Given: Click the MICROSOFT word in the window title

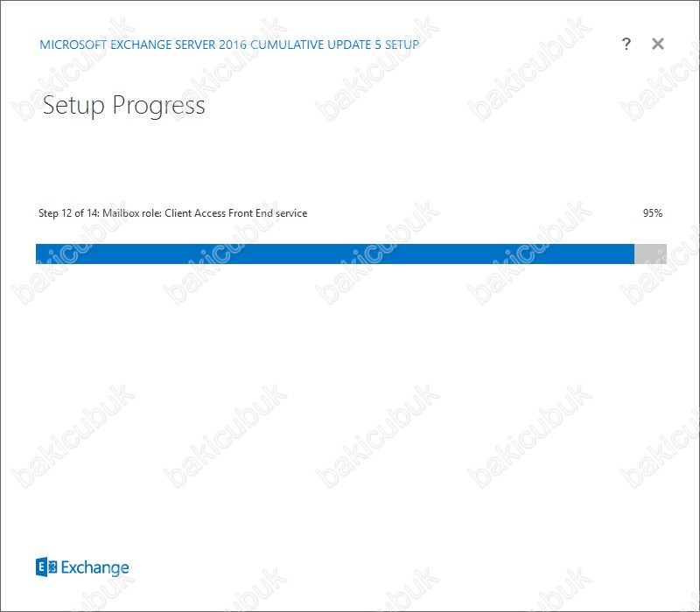Looking at the screenshot, I should tap(73, 45).
